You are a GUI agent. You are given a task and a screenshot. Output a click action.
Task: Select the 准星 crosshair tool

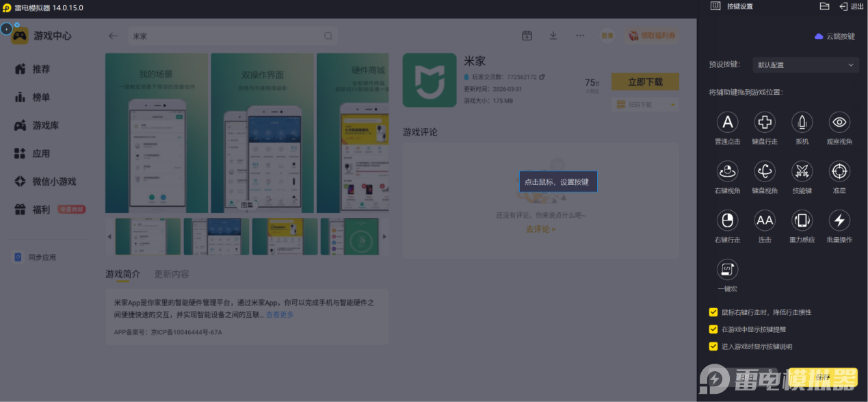(x=839, y=171)
